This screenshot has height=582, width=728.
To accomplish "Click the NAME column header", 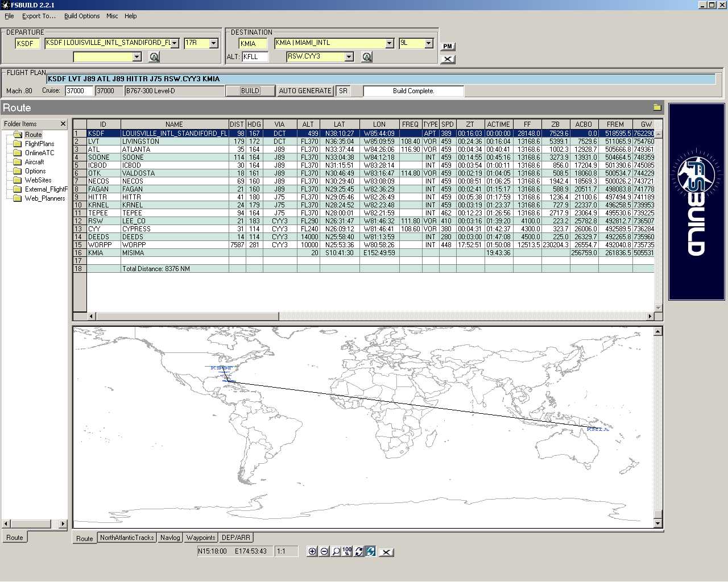I will [174, 124].
